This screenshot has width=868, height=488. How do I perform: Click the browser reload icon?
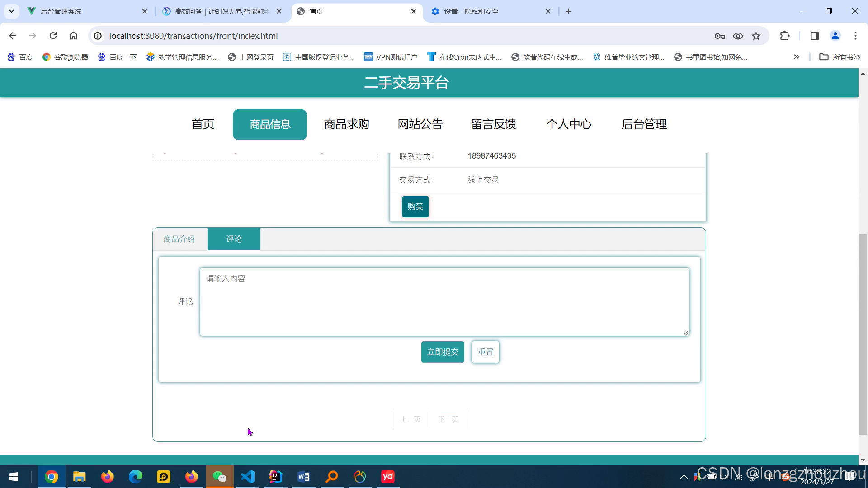pyautogui.click(x=53, y=36)
